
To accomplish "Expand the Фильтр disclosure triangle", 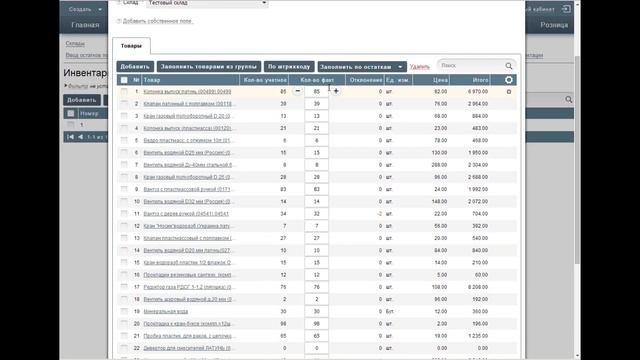I will tap(65, 86).
